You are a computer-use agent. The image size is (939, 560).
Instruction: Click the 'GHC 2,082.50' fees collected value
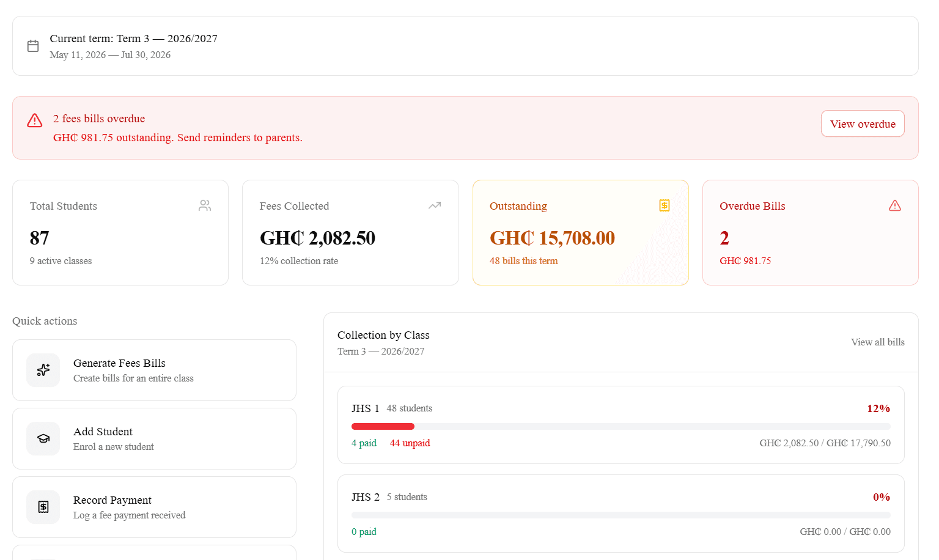click(318, 238)
